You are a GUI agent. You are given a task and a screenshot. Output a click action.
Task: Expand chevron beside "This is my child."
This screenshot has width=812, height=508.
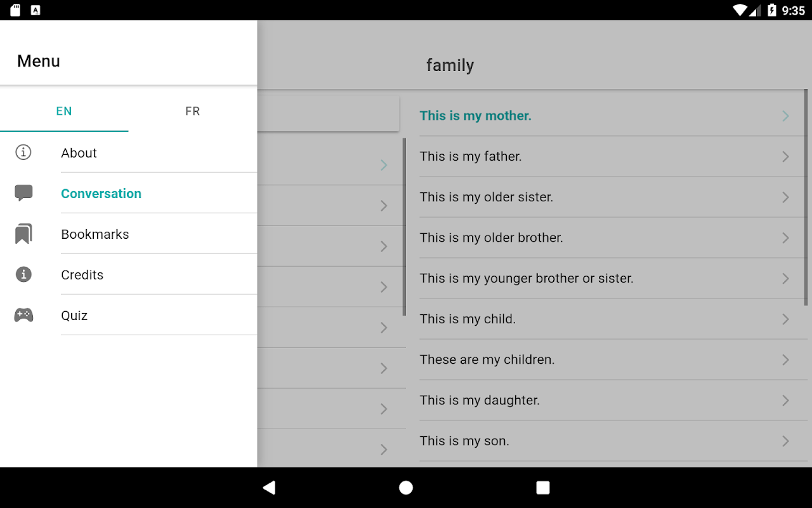pos(785,319)
